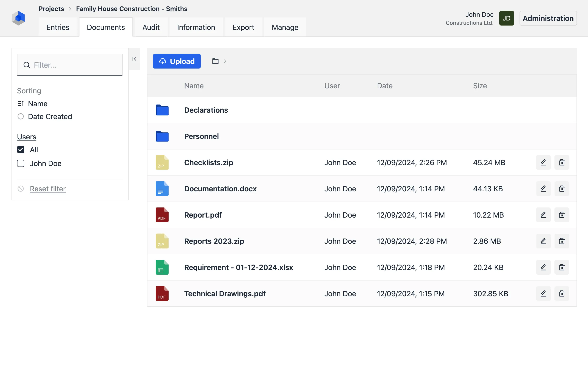Rename Documentation.docx using the pencil icon
The height and width of the screenshot is (368, 588).
pos(543,189)
